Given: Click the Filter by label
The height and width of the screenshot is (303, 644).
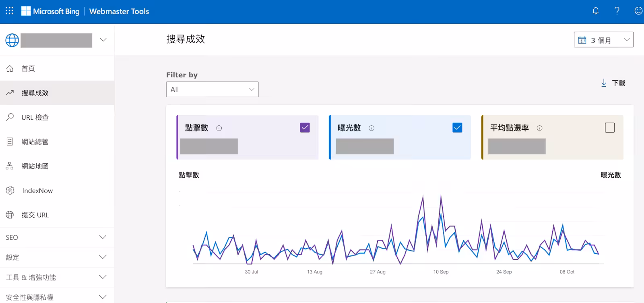Looking at the screenshot, I should 182,75.
